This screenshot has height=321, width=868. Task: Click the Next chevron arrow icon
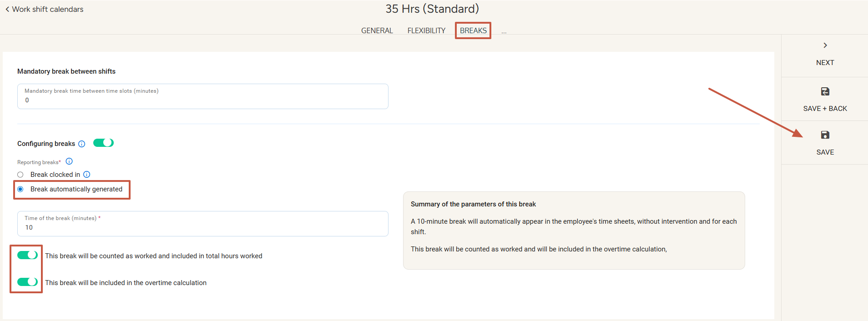tap(825, 45)
